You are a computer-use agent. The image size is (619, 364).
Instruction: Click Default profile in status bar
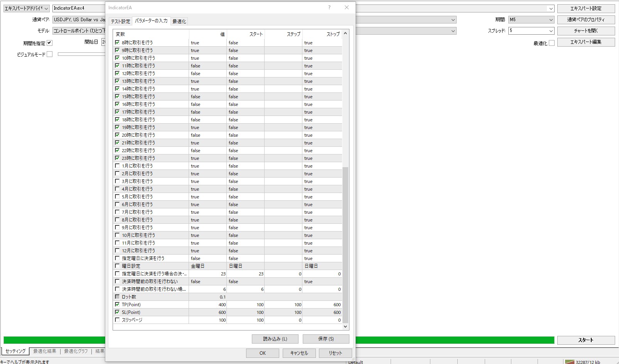click(x=356, y=362)
